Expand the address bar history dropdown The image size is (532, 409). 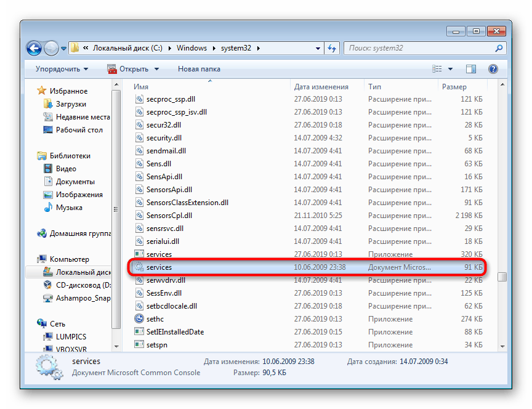pyautogui.click(x=318, y=48)
